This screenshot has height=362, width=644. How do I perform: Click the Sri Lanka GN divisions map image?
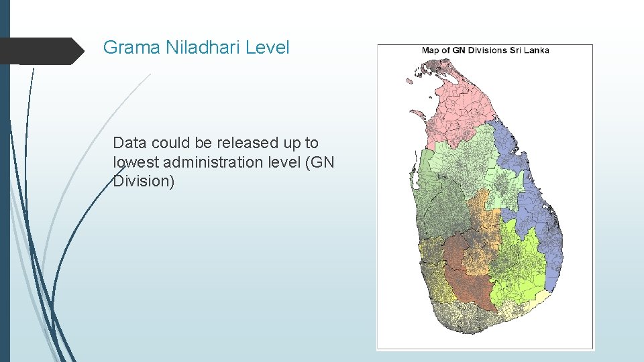point(485,197)
